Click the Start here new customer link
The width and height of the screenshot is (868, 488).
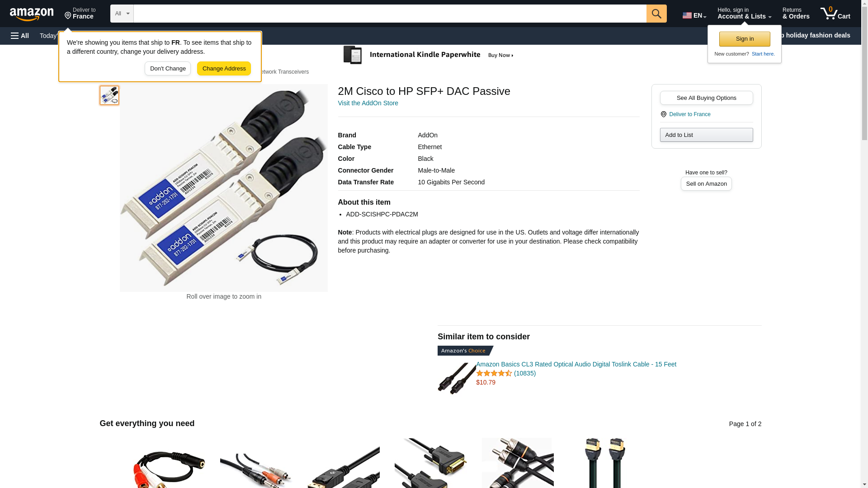[763, 54]
